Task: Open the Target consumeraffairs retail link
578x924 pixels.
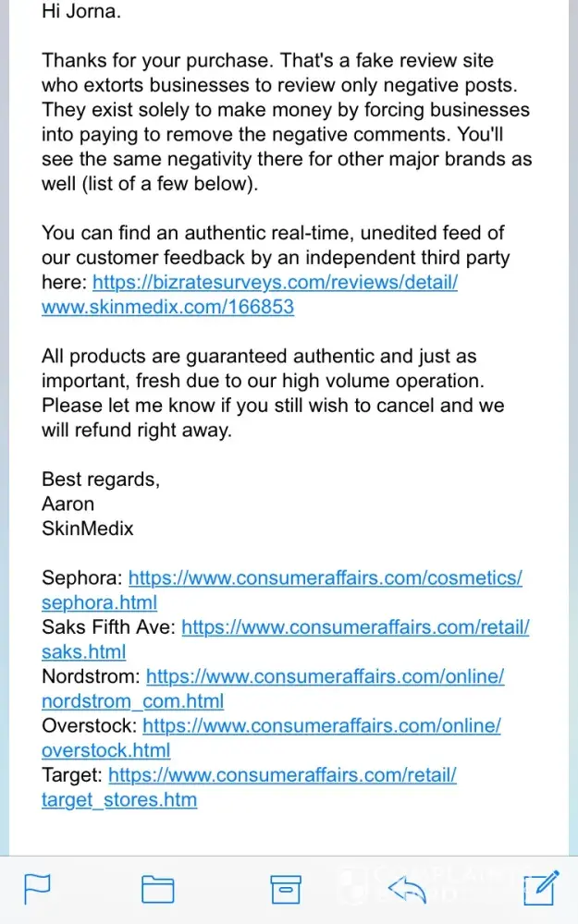Action: pyautogui.click(x=282, y=774)
